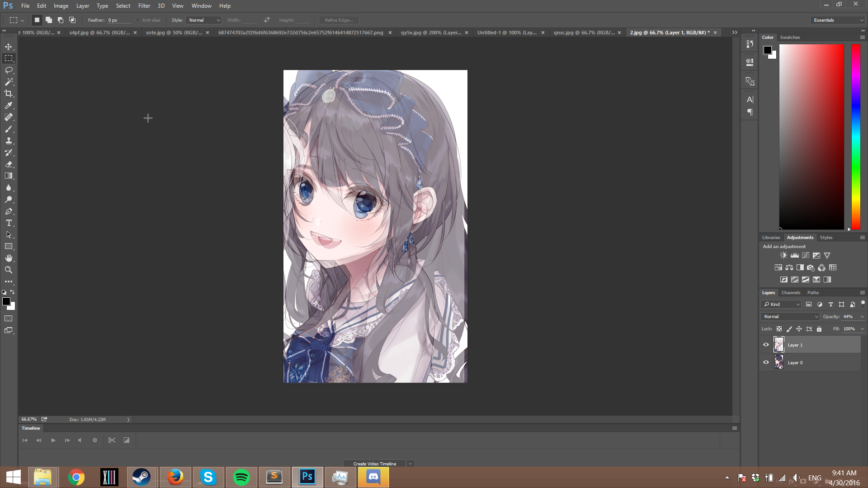Screen dimensions: 868x488
Task: Select the Clone Stamp tool
Action: point(9,141)
